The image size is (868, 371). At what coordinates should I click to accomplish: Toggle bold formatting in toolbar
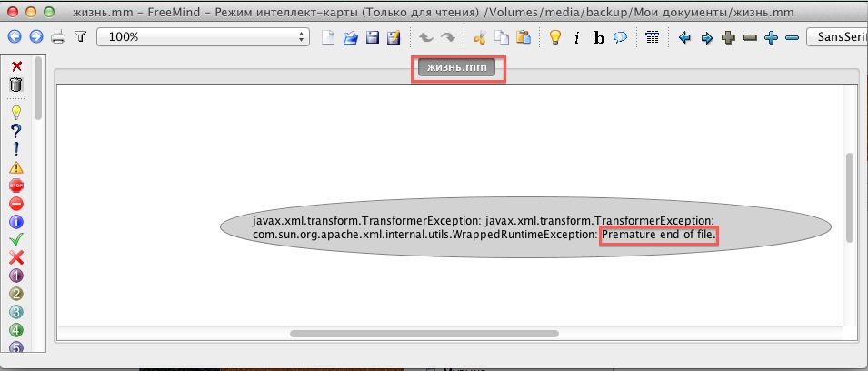[x=599, y=38]
